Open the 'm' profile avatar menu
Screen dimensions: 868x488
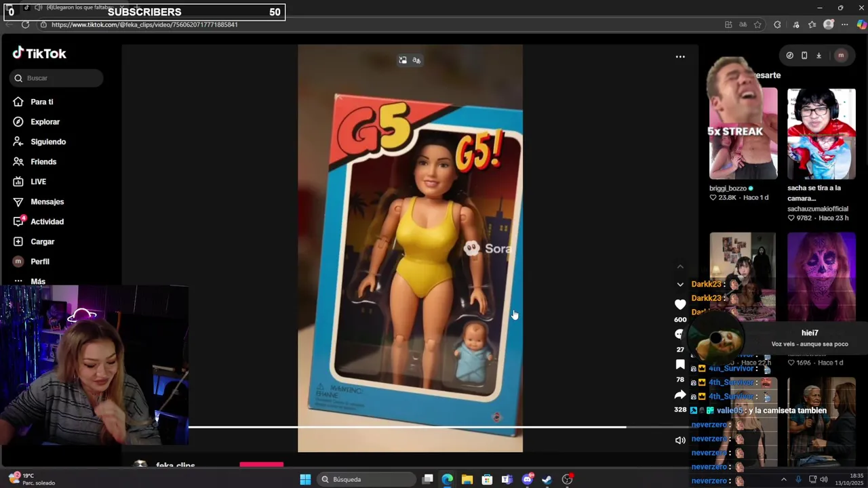click(841, 56)
